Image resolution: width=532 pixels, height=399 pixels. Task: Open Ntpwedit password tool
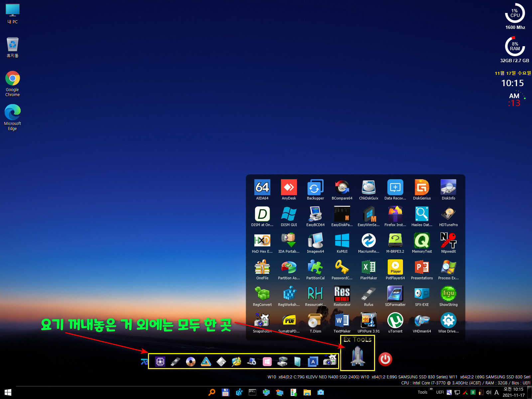tap(448, 241)
